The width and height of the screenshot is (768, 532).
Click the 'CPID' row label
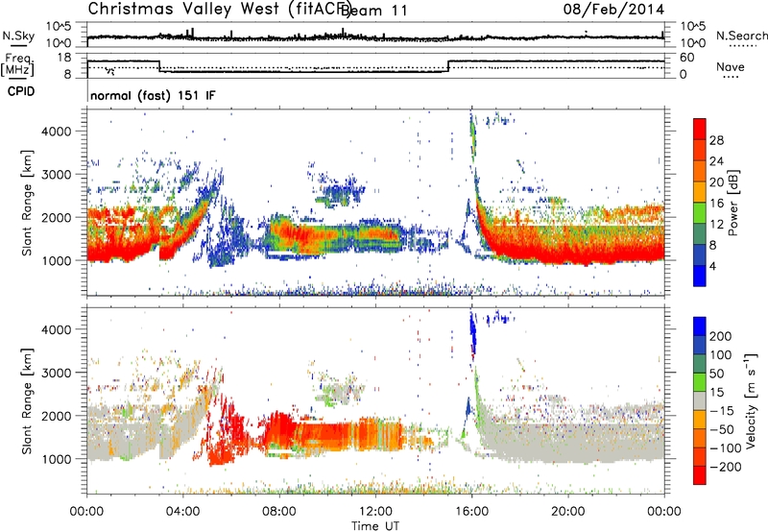coord(21,91)
